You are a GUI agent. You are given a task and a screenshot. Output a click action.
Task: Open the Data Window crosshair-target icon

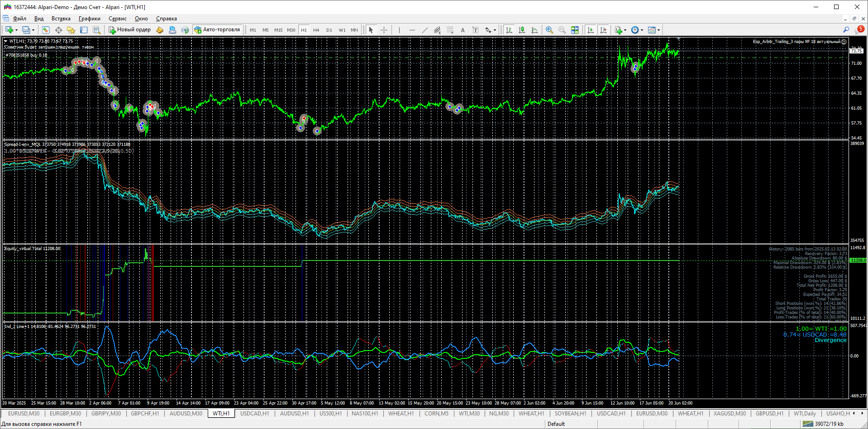pos(58,30)
